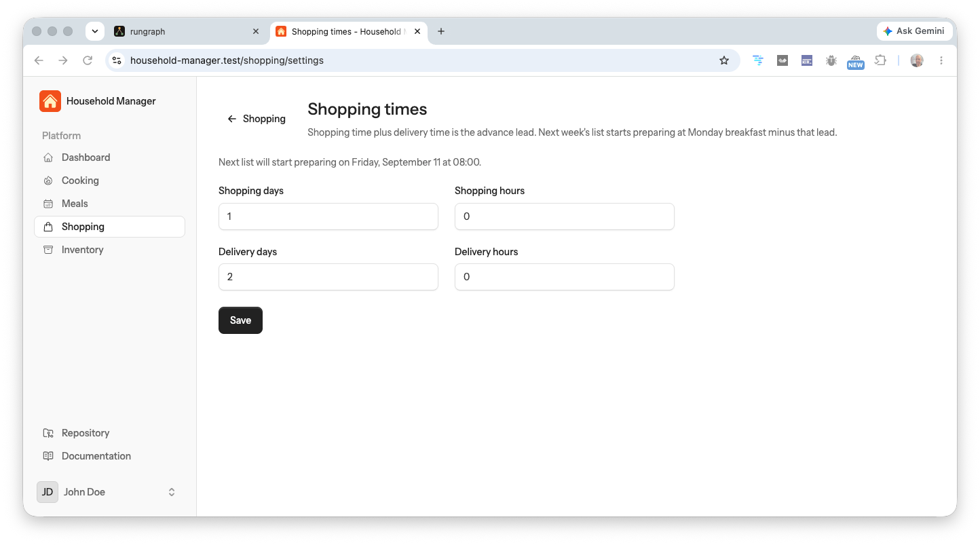
Task: Go forward in browser history
Action: pos(63,60)
